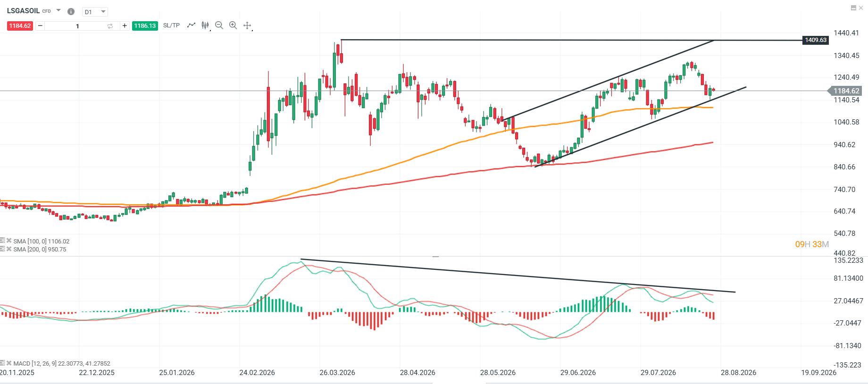
Task: Click the red sell price 1184.62
Action: tap(20, 26)
